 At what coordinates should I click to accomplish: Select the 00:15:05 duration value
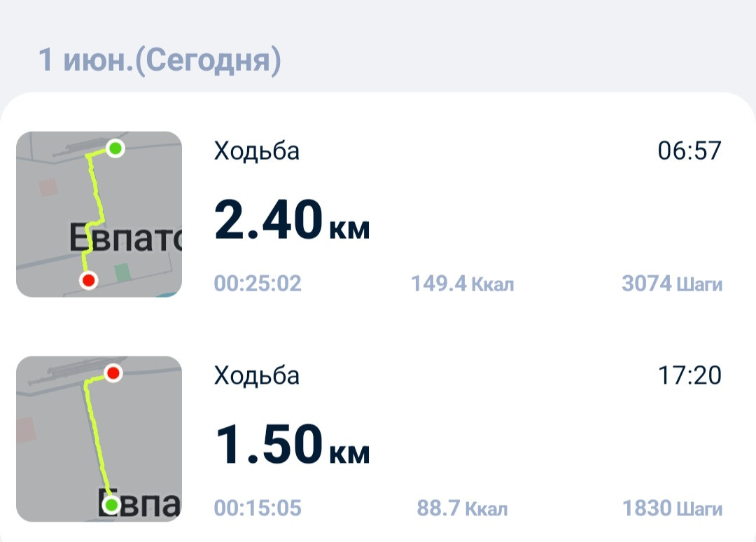click(258, 508)
